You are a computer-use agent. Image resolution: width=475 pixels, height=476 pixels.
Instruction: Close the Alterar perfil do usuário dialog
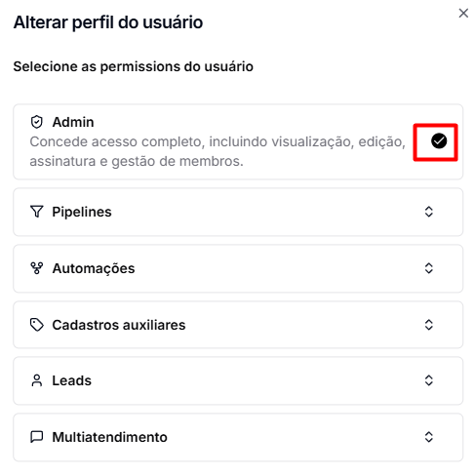tap(463, 14)
